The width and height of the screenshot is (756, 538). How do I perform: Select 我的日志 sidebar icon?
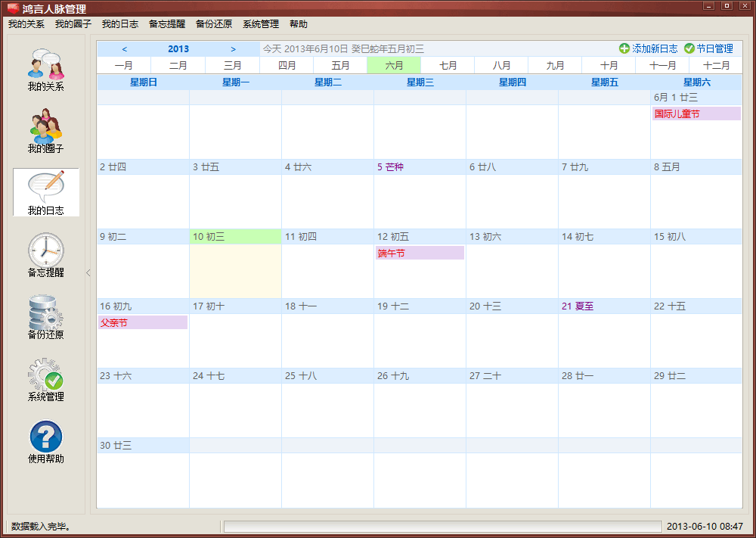coord(46,192)
